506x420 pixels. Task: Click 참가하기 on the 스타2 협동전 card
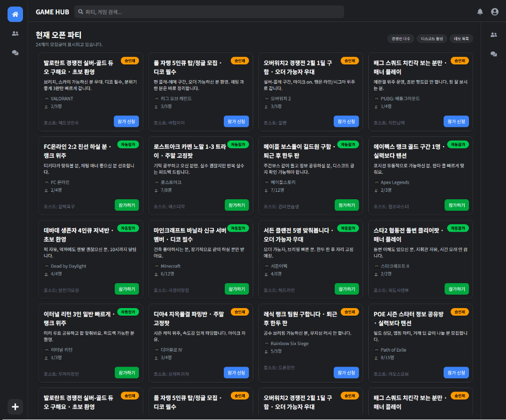click(457, 289)
